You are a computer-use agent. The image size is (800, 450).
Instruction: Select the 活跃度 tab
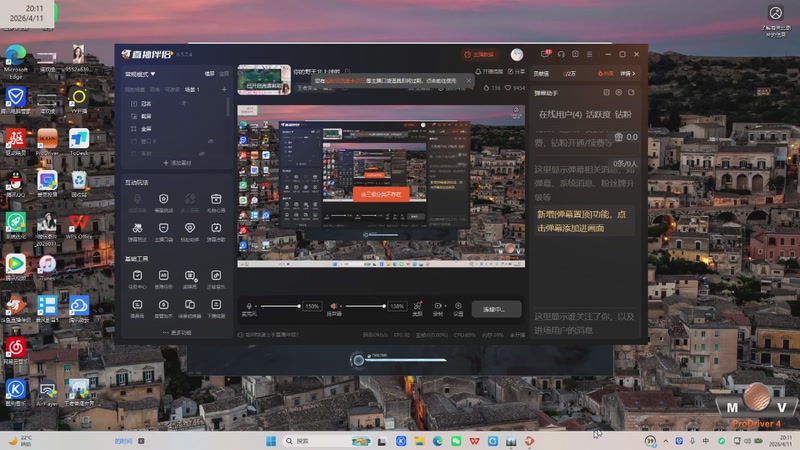598,114
